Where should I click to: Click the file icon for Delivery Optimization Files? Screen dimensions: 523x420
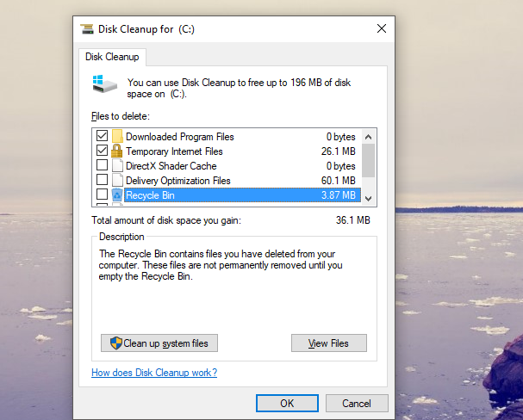point(117,180)
